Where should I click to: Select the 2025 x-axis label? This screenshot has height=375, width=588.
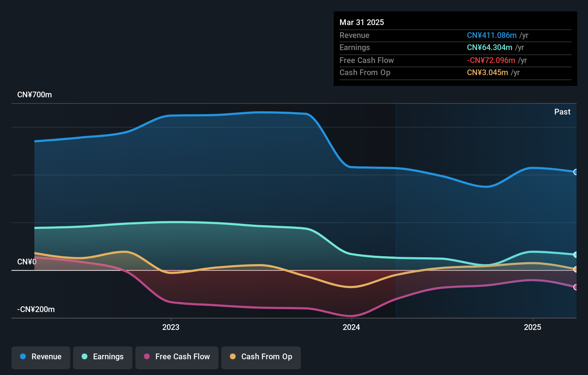(532, 327)
